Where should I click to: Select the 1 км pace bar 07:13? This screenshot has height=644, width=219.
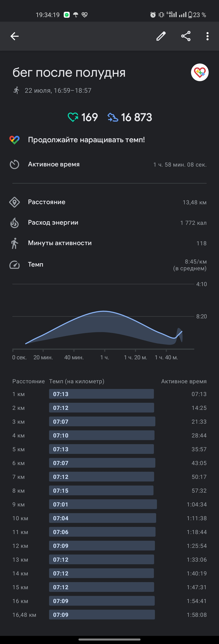(101, 394)
